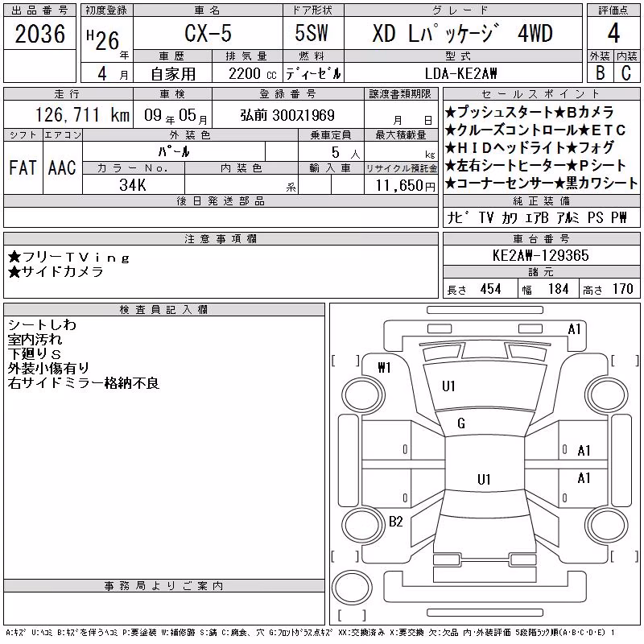Image resolution: width=644 pixels, height=644 pixels.
Task: Click the model code LDA-KE2AW
Action: coord(460,74)
